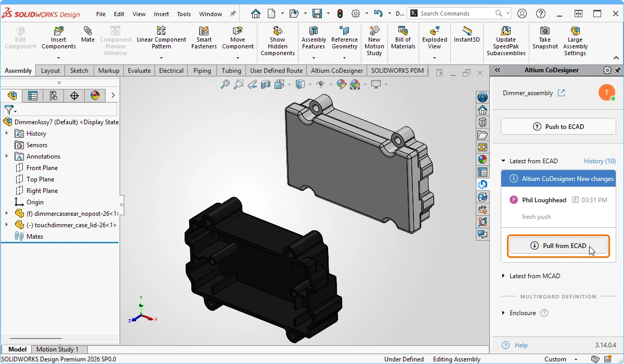The width and height of the screenshot is (624, 364).
Task: Expand the History node in the tree
Action: (x=7, y=134)
